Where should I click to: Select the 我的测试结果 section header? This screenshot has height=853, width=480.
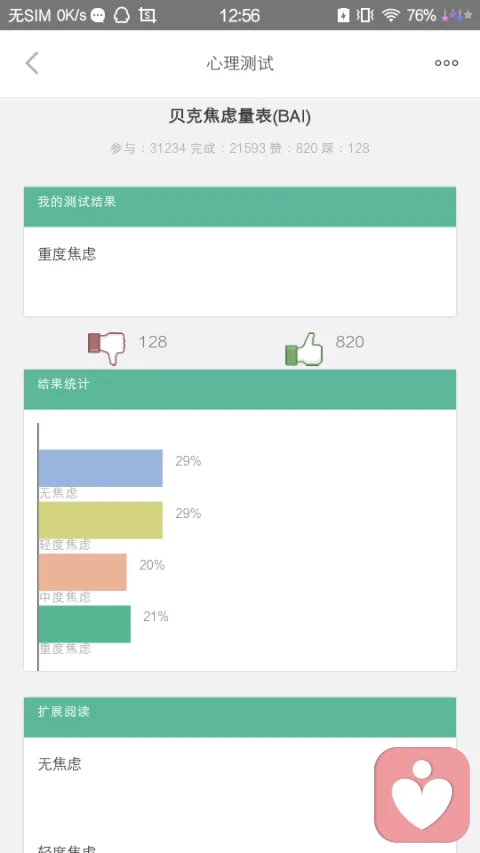tap(240, 207)
